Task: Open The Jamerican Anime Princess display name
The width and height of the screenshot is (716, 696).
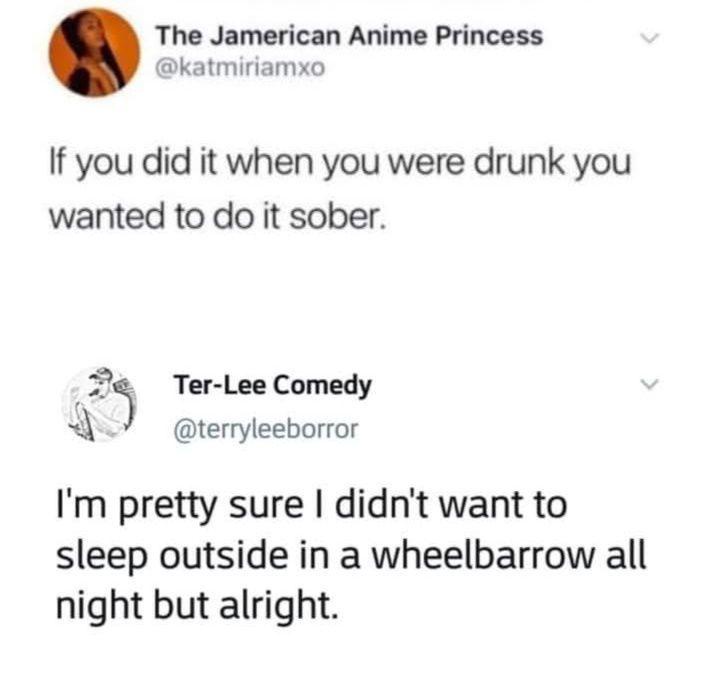Action: click(x=349, y=35)
